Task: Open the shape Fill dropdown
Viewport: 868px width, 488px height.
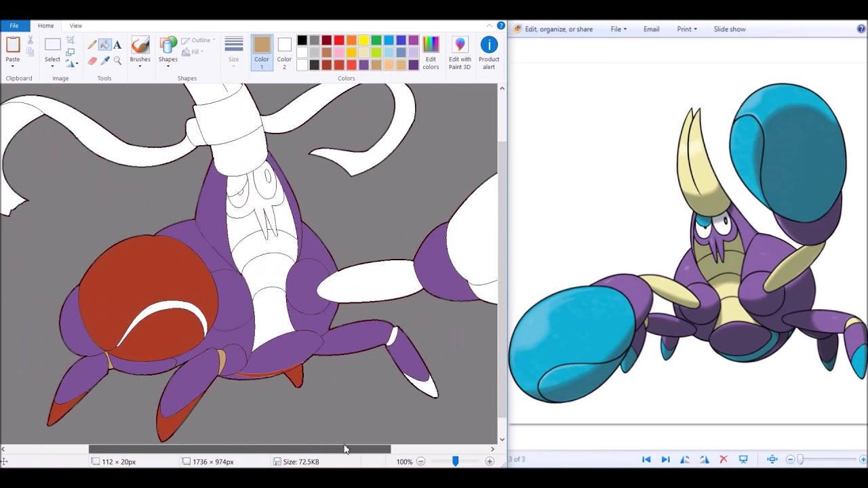Action: [x=193, y=52]
